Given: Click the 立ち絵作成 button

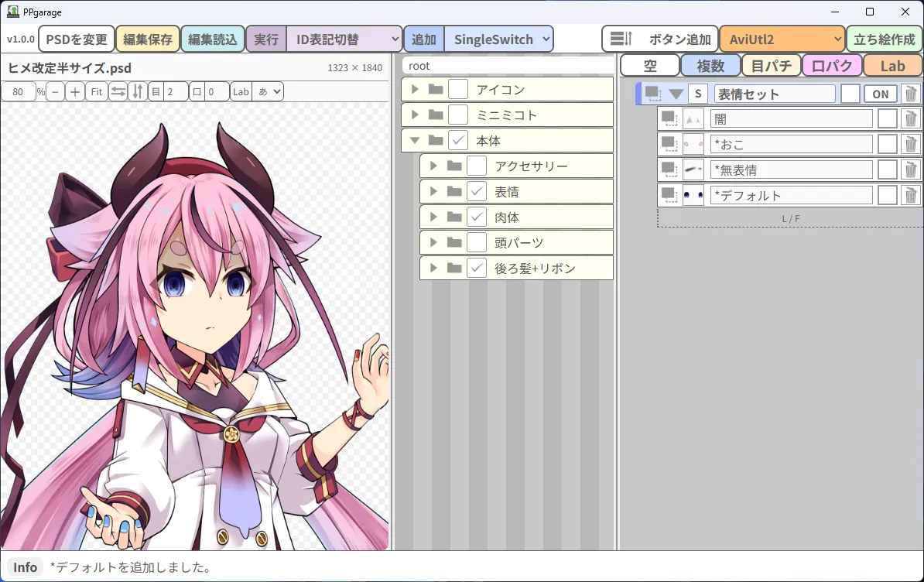Looking at the screenshot, I should (884, 39).
